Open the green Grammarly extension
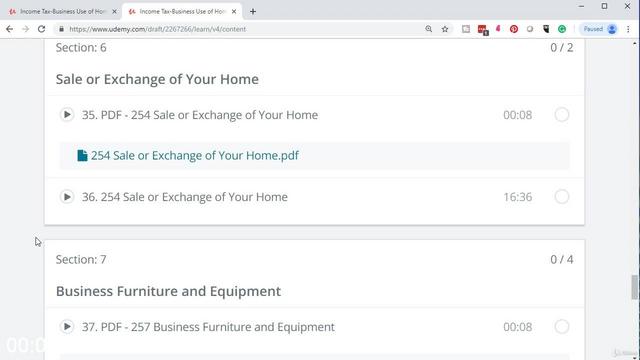The image size is (640, 360). point(562,29)
